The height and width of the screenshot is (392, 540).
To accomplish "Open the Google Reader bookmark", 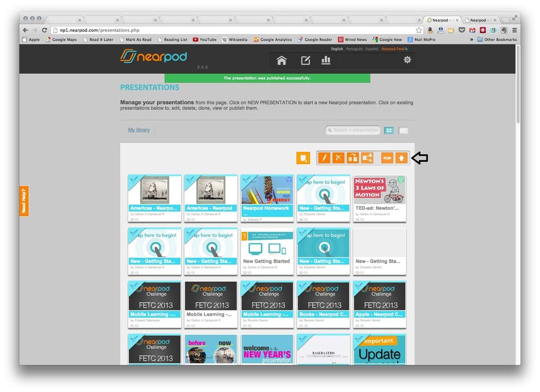I will tap(315, 40).
